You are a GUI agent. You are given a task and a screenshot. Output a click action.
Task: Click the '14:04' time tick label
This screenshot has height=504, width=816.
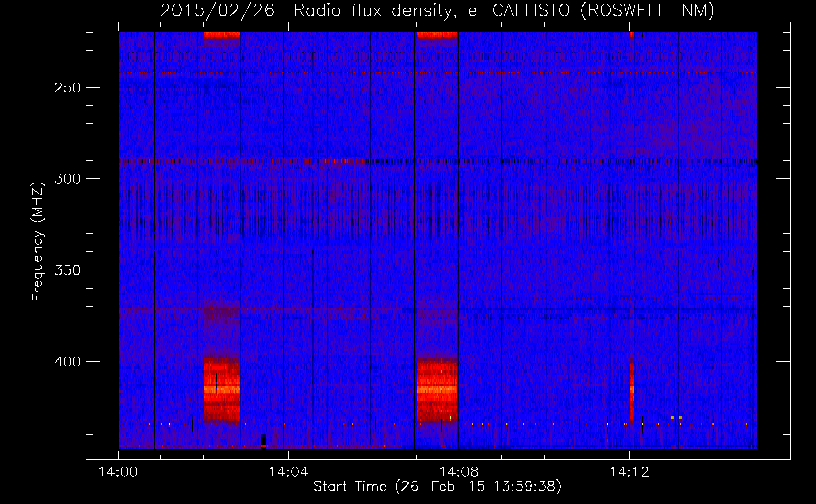[x=288, y=472]
